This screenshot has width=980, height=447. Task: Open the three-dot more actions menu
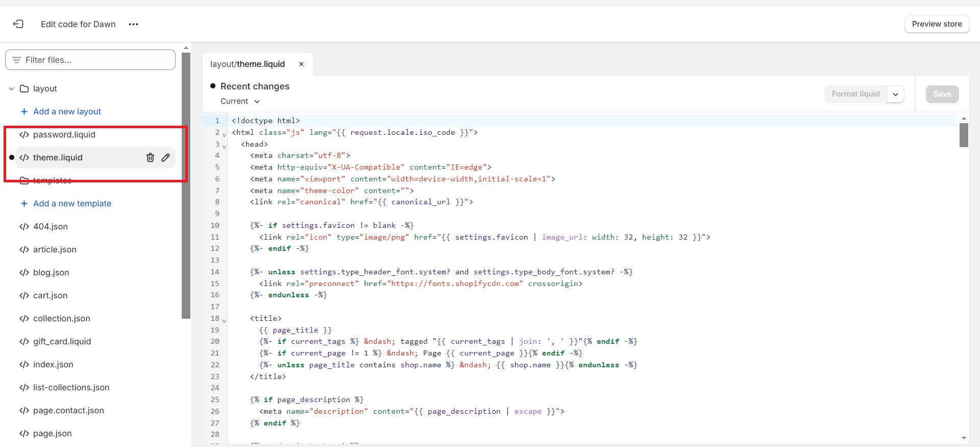point(133,24)
